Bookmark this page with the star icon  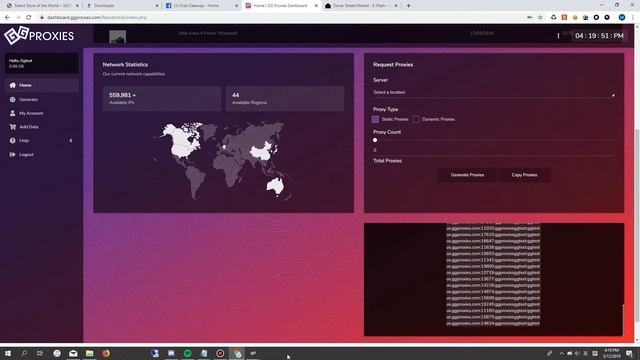[x=540, y=18]
